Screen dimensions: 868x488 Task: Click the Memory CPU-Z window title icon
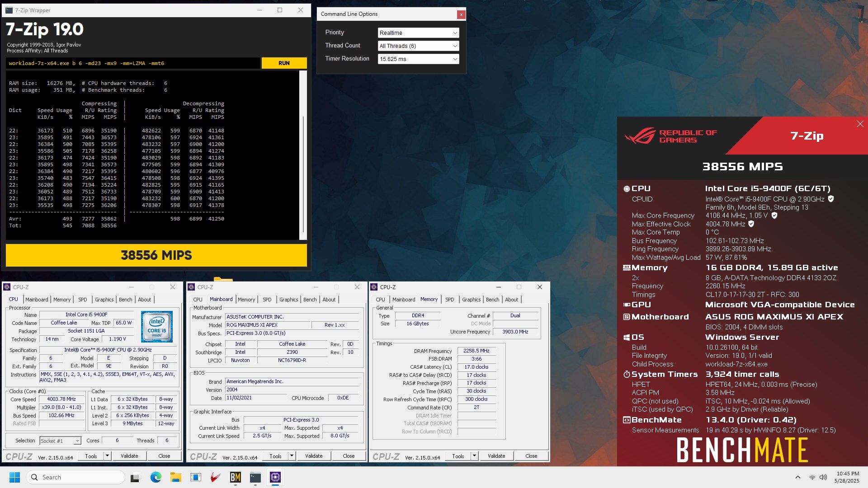tap(374, 287)
